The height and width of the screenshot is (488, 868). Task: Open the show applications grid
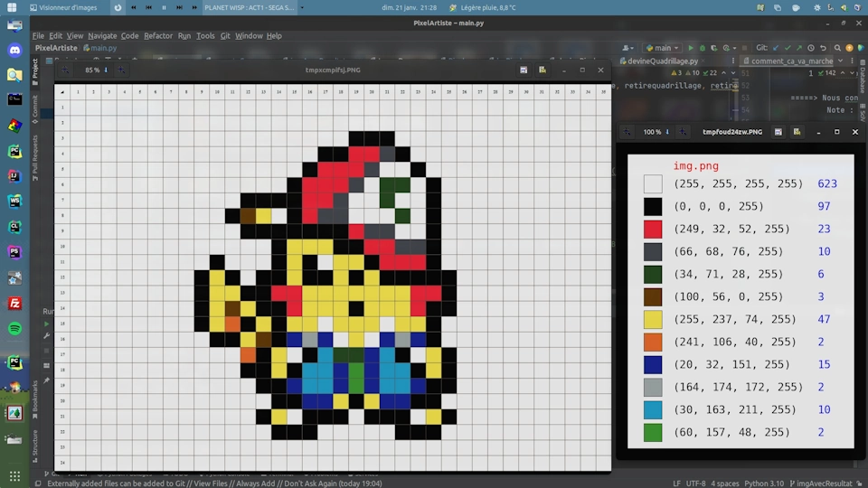point(14,476)
